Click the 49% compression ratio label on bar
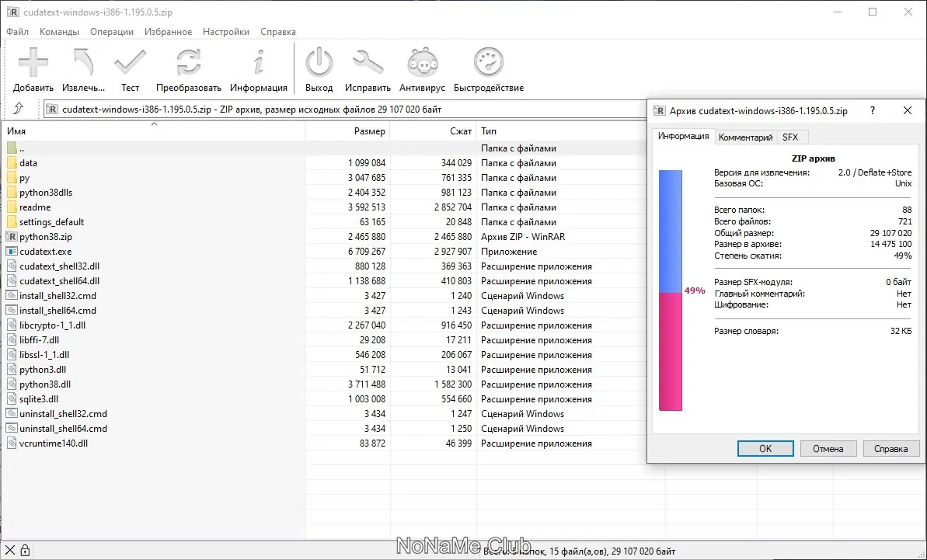This screenshot has width=927, height=560. [695, 290]
